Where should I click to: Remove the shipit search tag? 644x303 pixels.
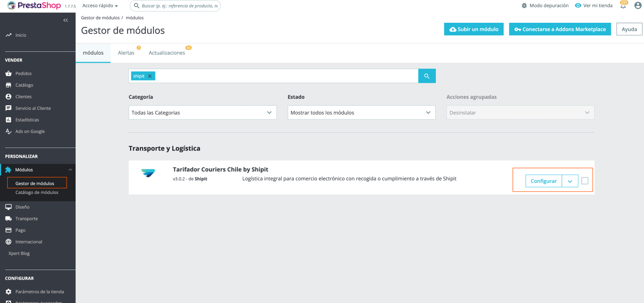[150, 76]
